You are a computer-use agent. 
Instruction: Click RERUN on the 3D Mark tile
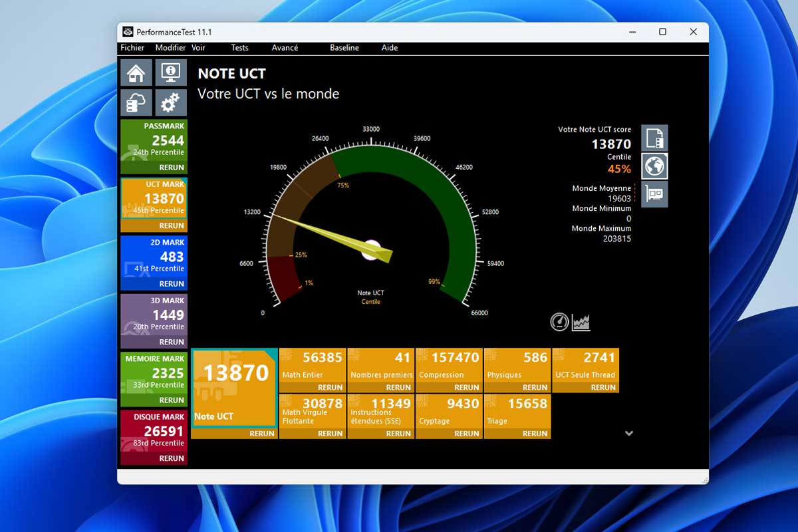tap(172, 342)
